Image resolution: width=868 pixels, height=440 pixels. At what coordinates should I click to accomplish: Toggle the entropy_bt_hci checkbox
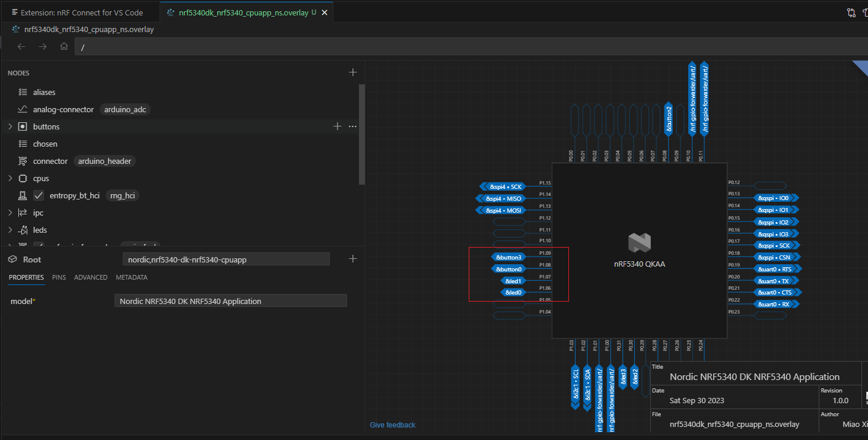(x=39, y=196)
